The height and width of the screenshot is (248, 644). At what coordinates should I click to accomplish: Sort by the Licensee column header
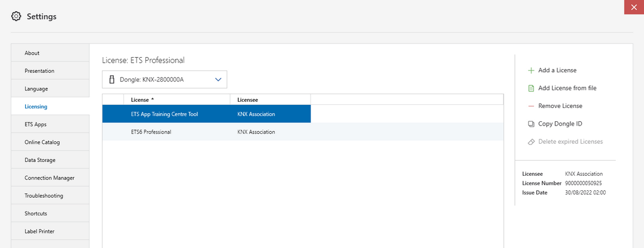click(x=270, y=100)
